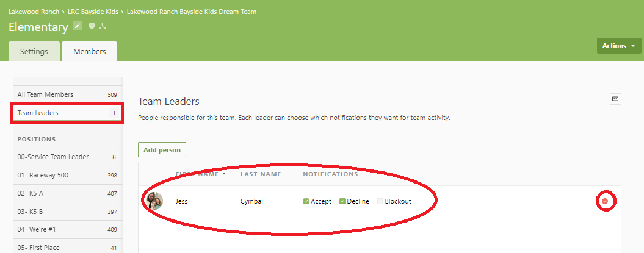Click the pencil icon to rename Elementary

coord(78,26)
